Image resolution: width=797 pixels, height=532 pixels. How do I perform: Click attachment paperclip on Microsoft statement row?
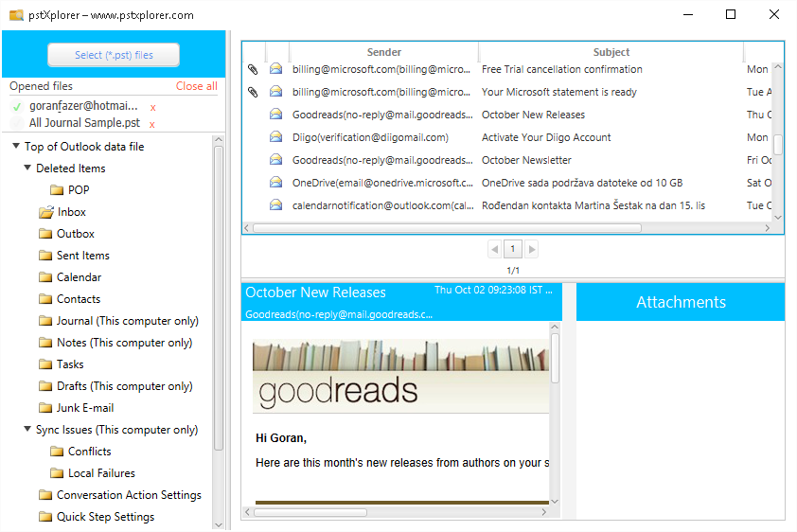[x=253, y=92]
